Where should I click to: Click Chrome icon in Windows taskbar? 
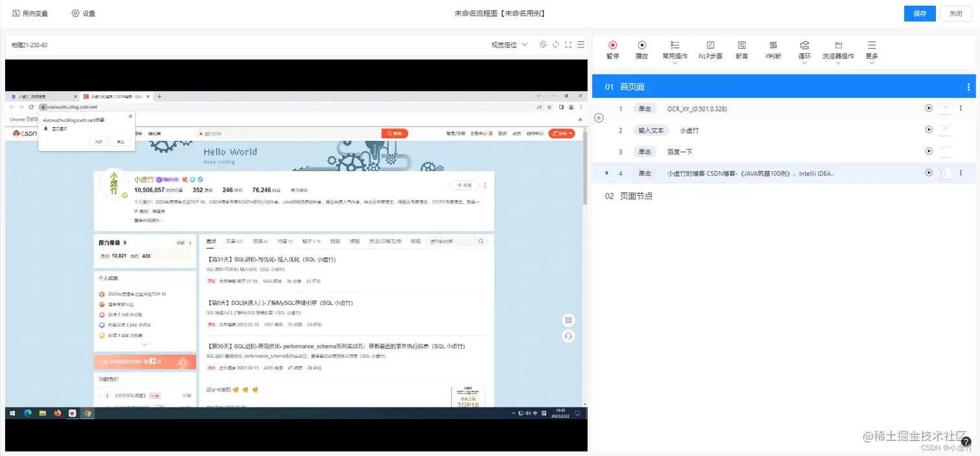pos(87,413)
